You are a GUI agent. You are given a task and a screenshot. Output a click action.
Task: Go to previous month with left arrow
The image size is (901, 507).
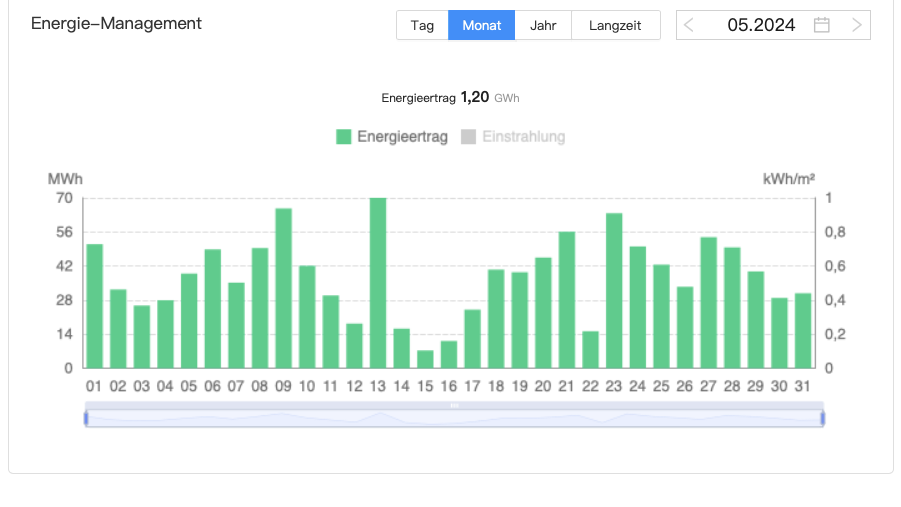point(689,25)
